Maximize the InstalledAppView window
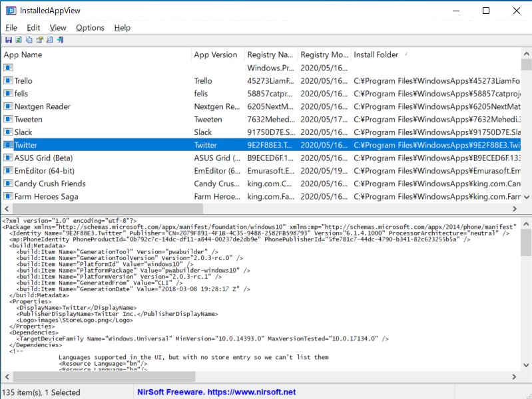532x399 pixels. [x=486, y=11]
